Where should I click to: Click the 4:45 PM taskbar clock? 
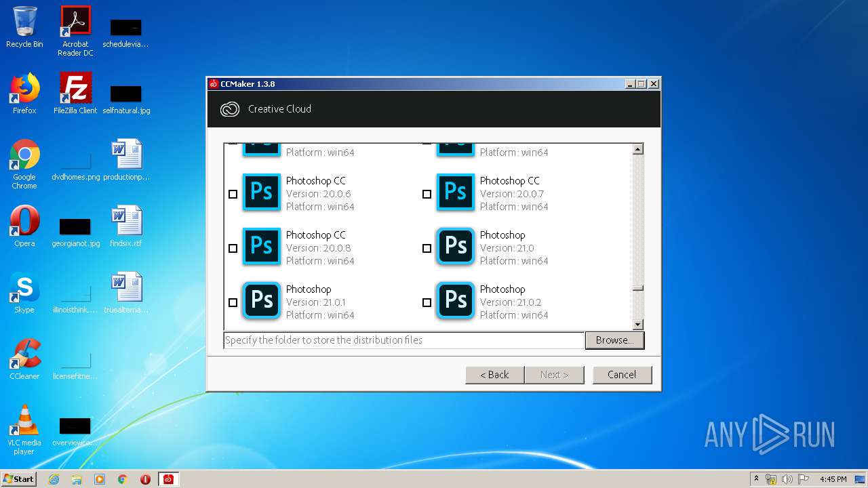[833, 479]
